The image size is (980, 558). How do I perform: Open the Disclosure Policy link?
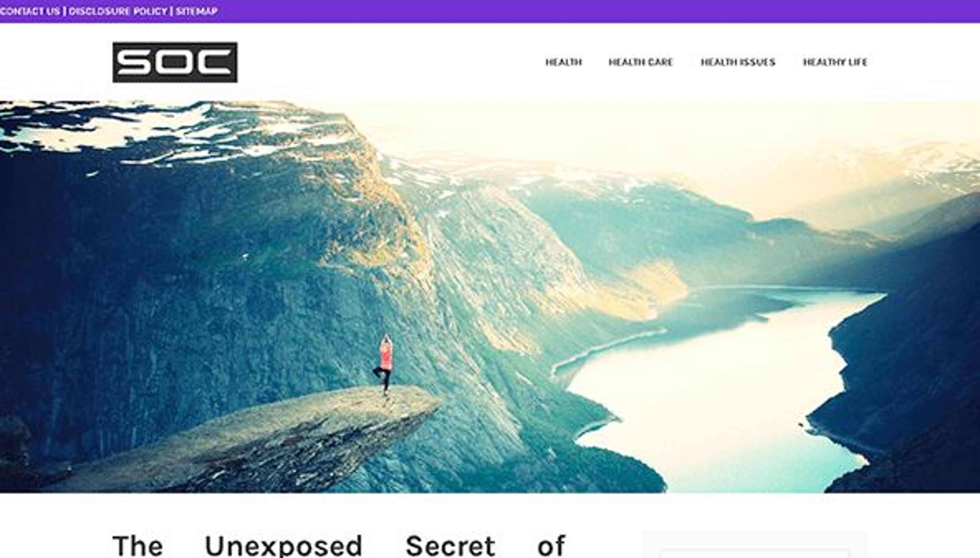coord(118,11)
